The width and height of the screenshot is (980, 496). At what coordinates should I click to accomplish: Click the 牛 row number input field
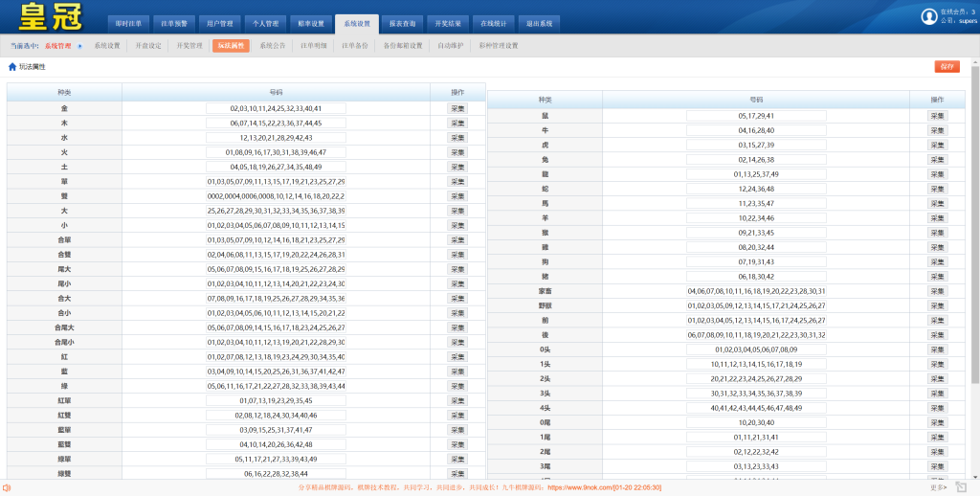tap(756, 131)
